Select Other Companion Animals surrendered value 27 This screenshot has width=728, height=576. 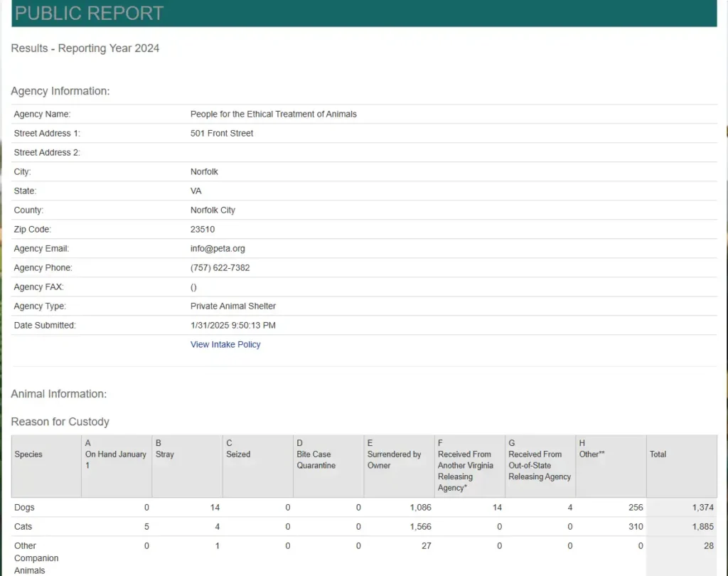tap(427, 546)
